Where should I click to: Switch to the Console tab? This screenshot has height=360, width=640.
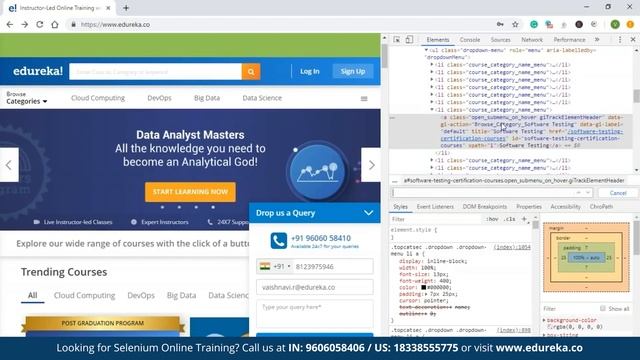click(470, 40)
